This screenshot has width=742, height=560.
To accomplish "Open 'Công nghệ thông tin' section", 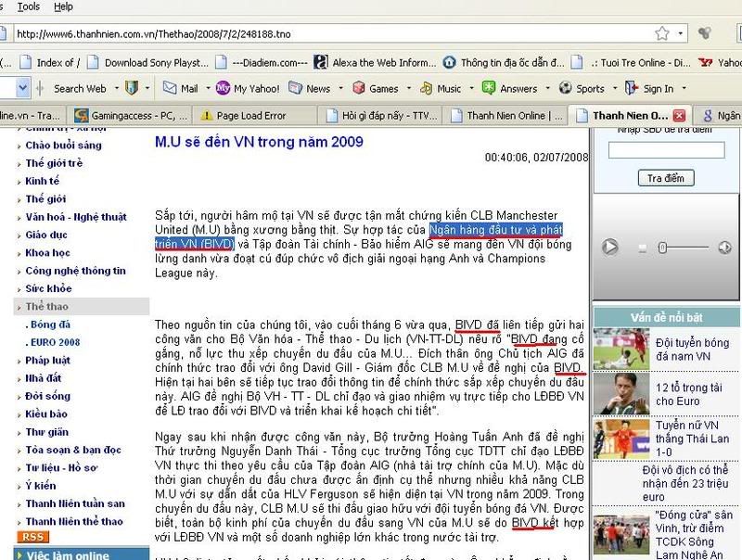I will pyautogui.click(x=76, y=271).
